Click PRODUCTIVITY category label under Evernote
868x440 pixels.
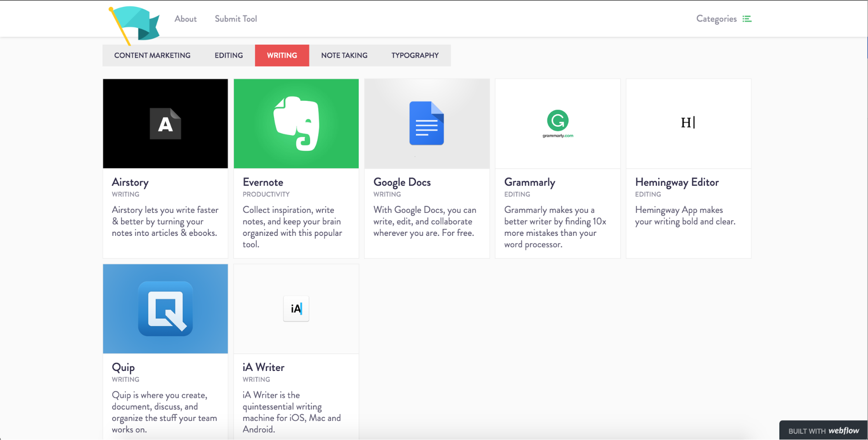[266, 194]
